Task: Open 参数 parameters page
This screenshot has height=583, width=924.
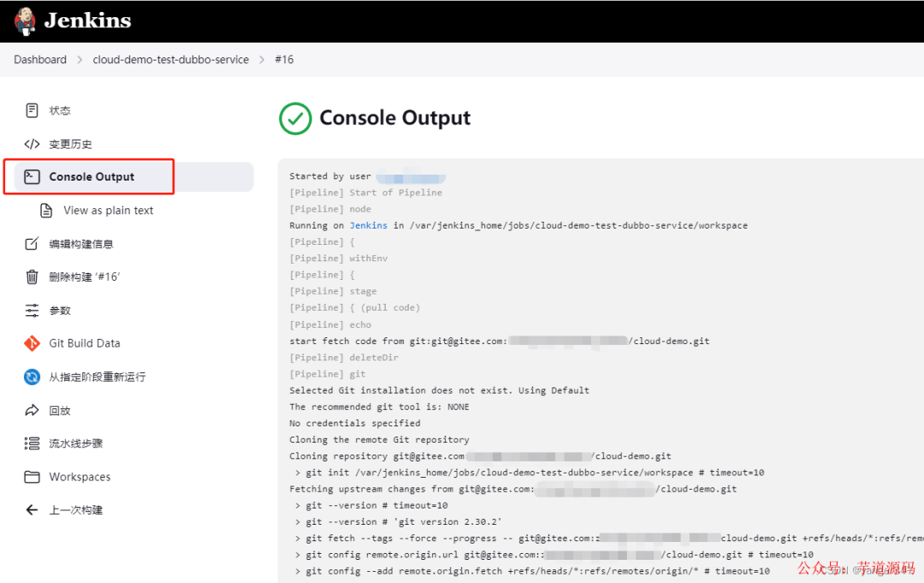Action: point(60,310)
